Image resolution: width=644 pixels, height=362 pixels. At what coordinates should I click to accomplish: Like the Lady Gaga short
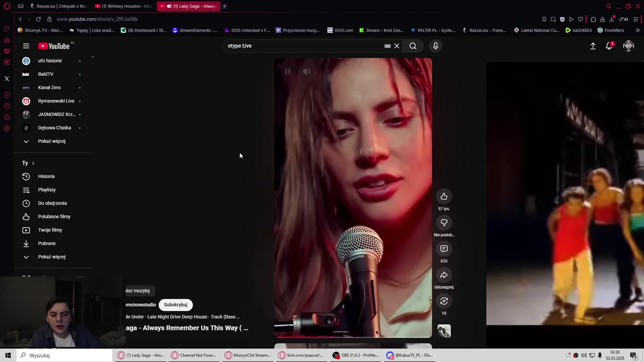(x=444, y=197)
